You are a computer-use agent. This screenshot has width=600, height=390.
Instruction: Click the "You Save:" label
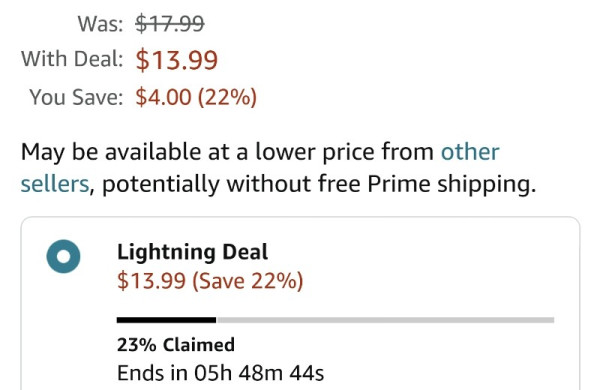[x=77, y=97]
